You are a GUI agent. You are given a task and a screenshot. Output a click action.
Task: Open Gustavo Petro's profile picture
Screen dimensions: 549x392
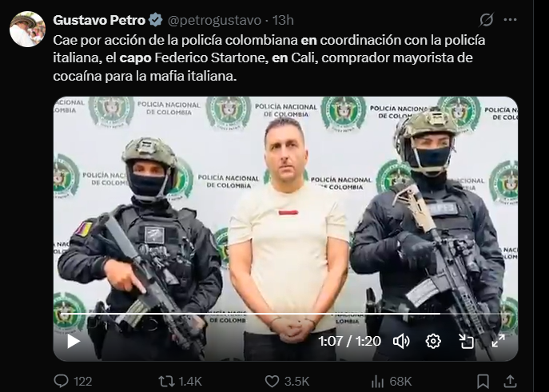point(27,29)
